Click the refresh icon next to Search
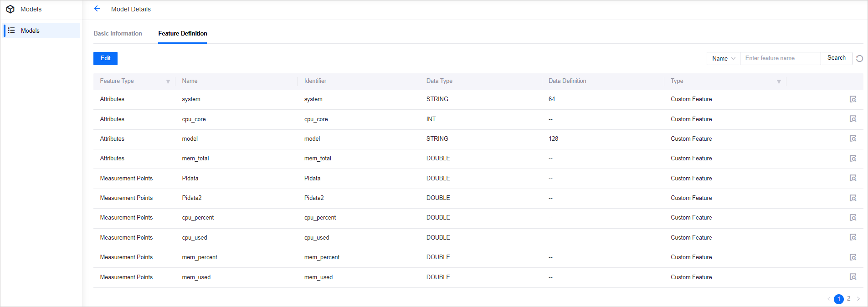Image resolution: width=868 pixels, height=307 pixels. (859, 58)
